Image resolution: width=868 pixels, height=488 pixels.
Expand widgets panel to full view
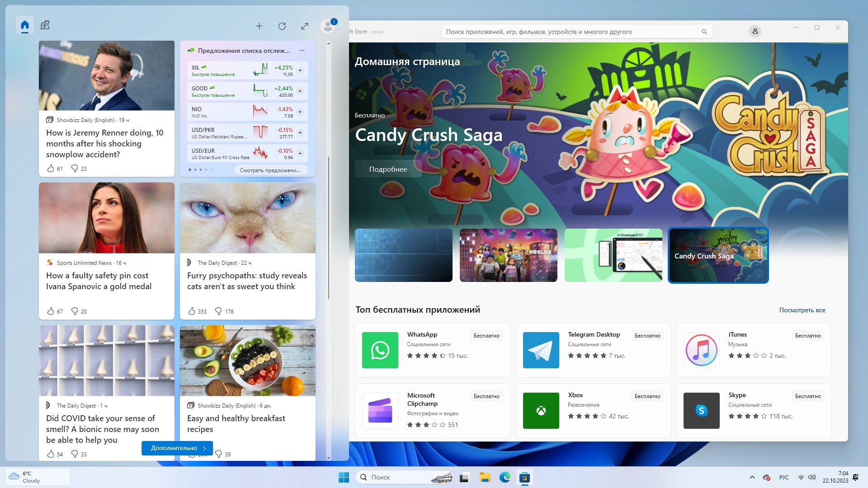click(305, 26)
